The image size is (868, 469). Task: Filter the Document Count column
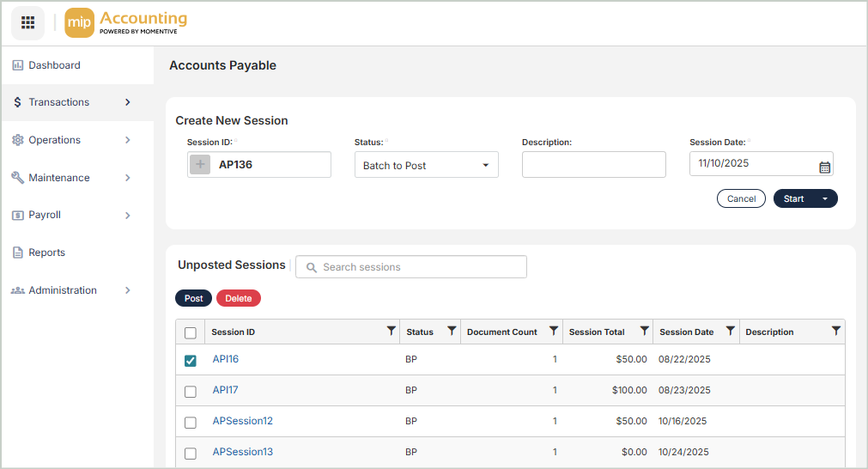click(x=554, y=332)
